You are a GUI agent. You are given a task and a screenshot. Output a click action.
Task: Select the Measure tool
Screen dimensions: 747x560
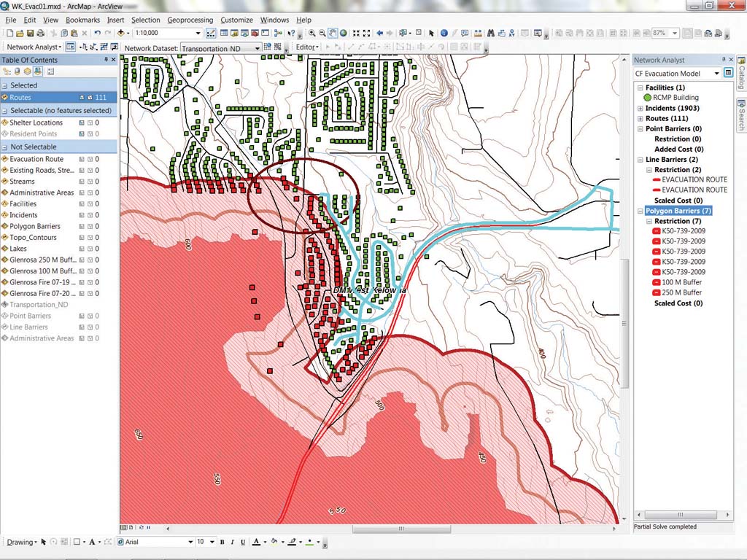click(x=478, y=34)
